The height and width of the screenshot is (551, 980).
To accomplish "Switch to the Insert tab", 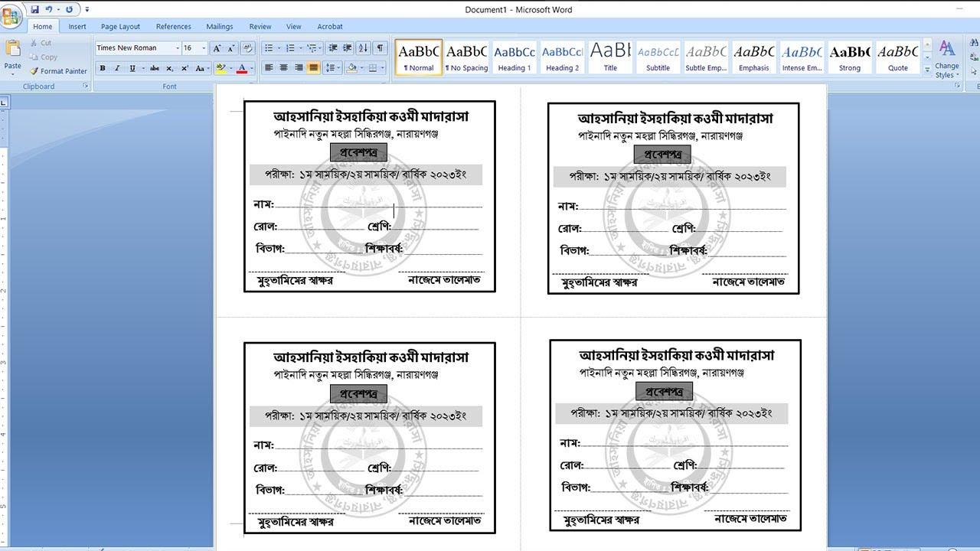I will [x=77, y=27].
